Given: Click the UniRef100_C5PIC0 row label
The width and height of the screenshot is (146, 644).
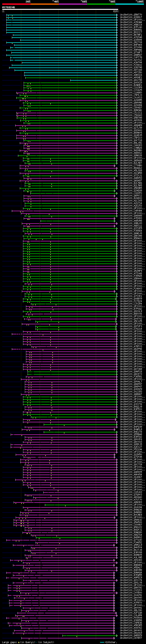Looking at the screenshot, I should [131, 138].
